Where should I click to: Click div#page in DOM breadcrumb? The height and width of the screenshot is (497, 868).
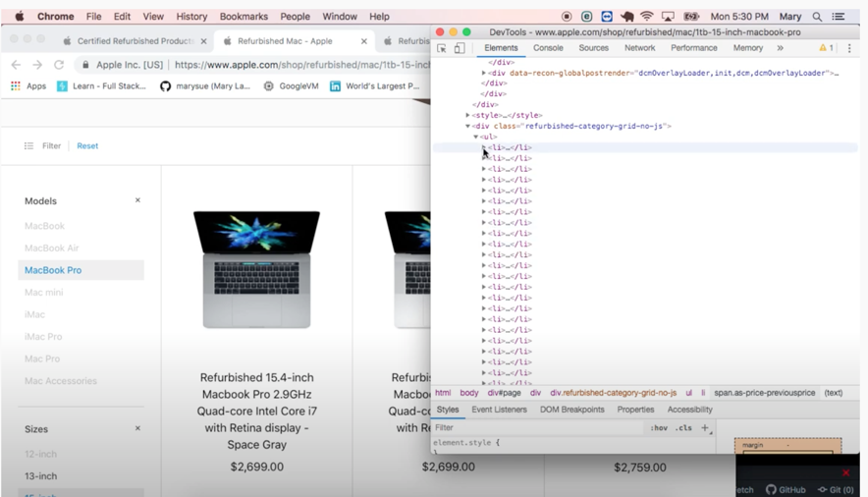point(504,393)
